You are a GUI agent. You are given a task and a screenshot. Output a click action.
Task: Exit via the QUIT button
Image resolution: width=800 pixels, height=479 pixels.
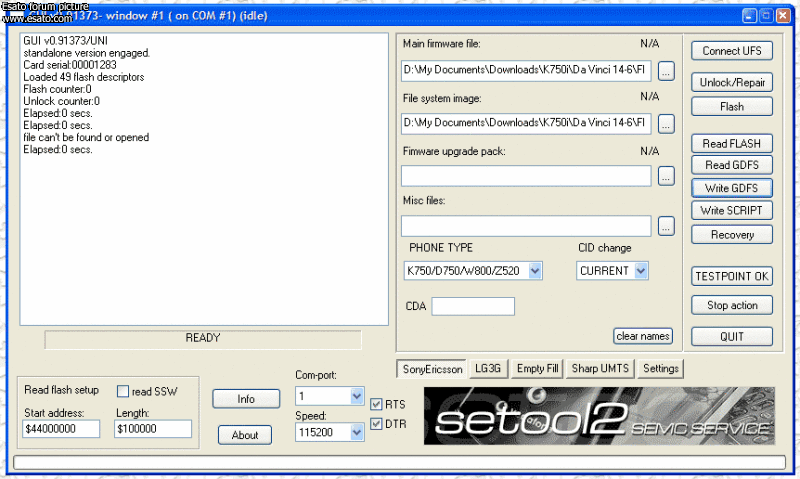(732, 337)
